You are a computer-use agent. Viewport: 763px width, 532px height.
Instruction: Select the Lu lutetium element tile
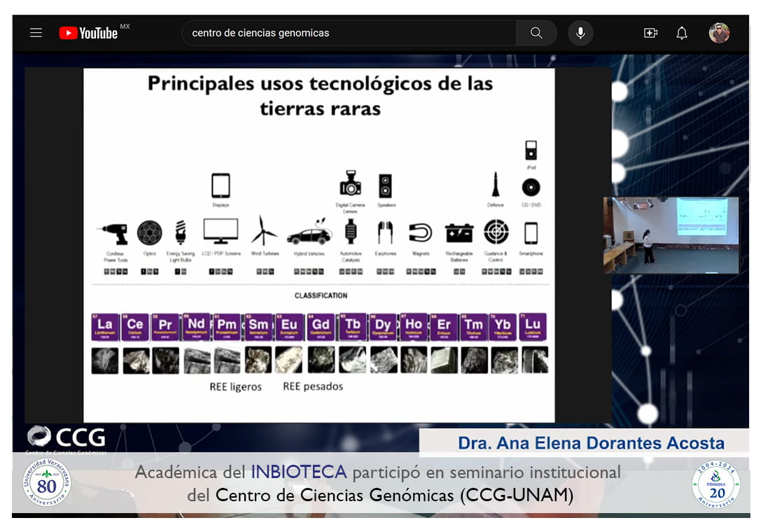(533, 326)
